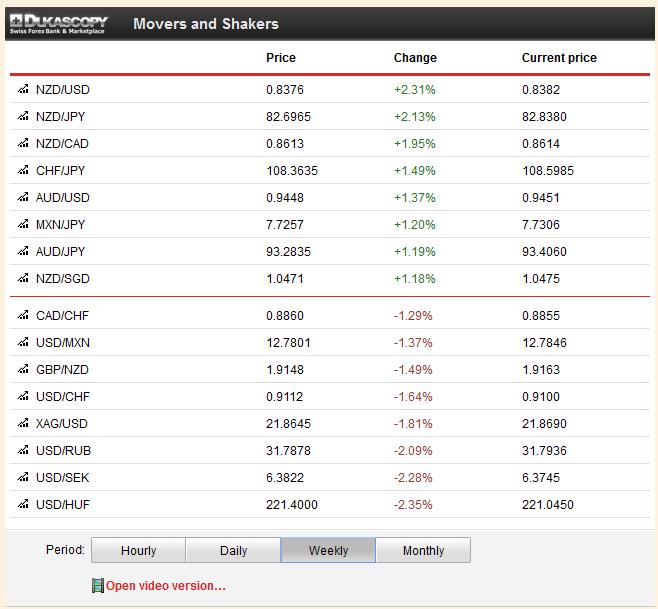
Task: Click the chart icon beside NZD/USD
Action: click(x=23, y=89)
